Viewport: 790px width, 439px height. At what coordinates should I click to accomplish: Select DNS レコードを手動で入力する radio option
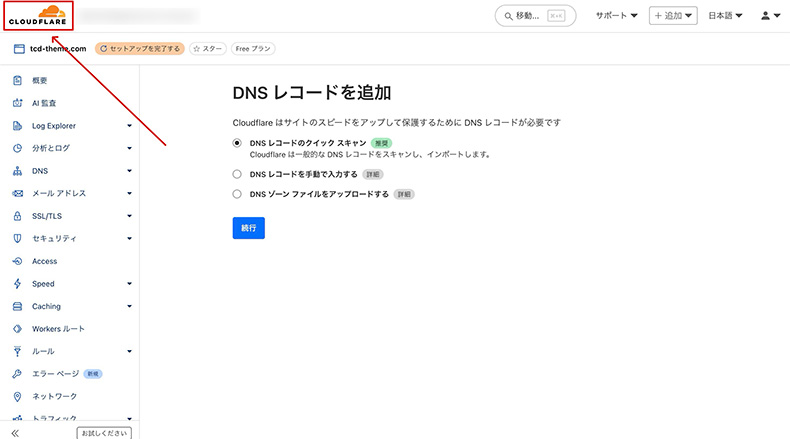coord(237,174)
